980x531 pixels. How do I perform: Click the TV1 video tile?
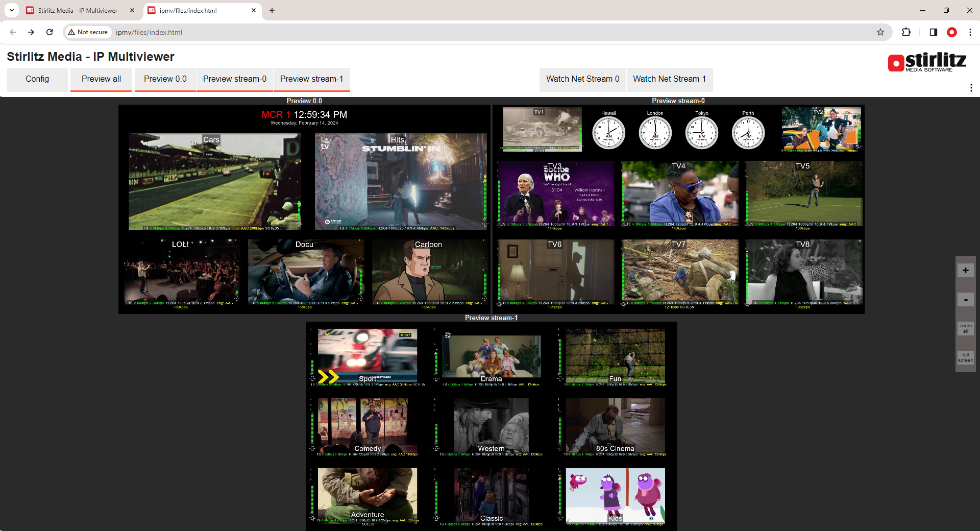coord(542,129)
